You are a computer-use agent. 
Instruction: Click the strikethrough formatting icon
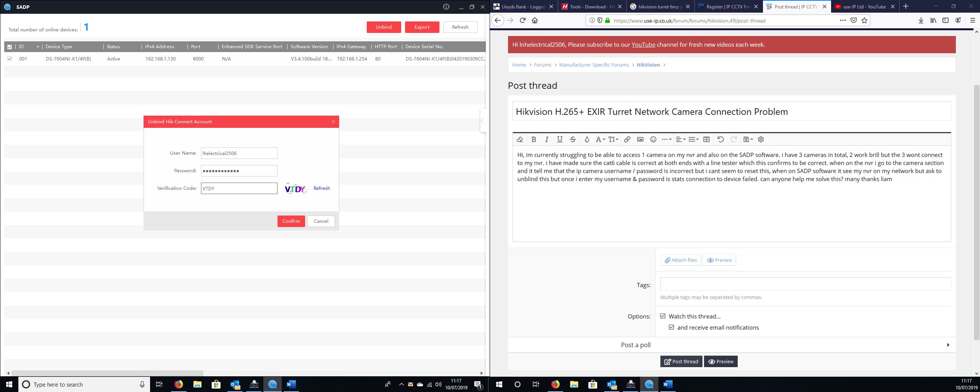pos(573,139)
